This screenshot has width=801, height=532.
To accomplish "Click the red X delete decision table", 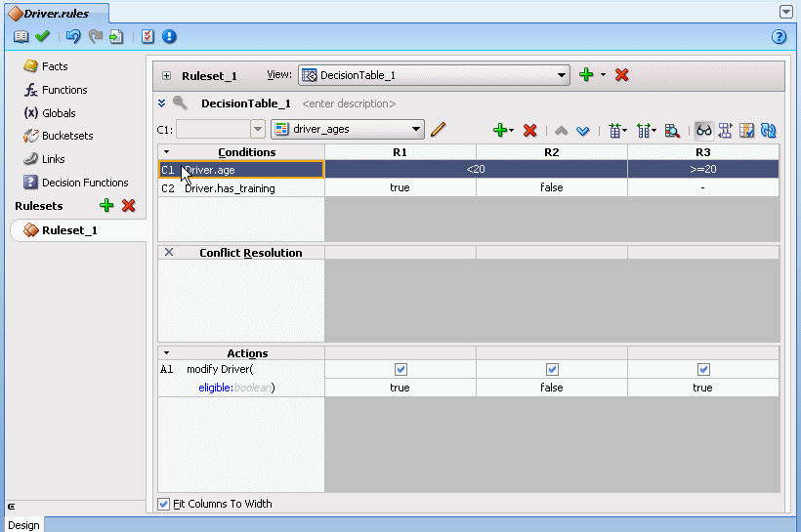I will 621,75.
